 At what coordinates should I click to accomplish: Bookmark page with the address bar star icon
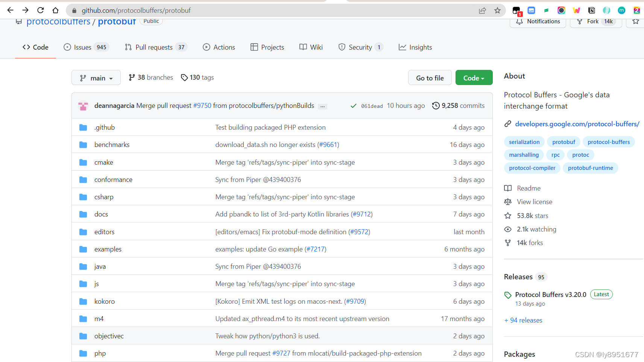[497, 11]
